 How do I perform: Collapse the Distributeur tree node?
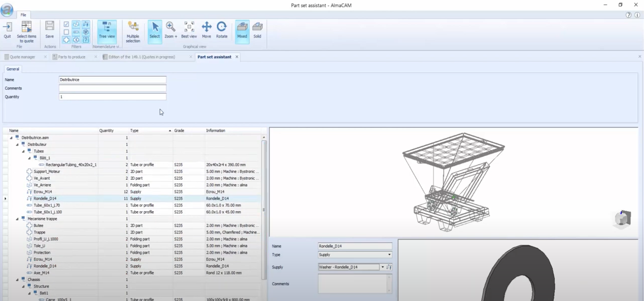click(x=17, y=145)
